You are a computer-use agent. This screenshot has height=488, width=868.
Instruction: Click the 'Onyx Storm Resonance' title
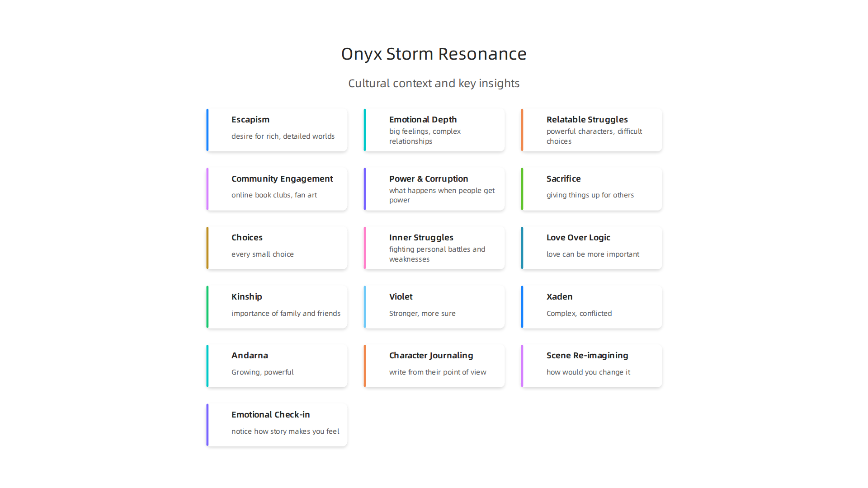tap(434, 54)
